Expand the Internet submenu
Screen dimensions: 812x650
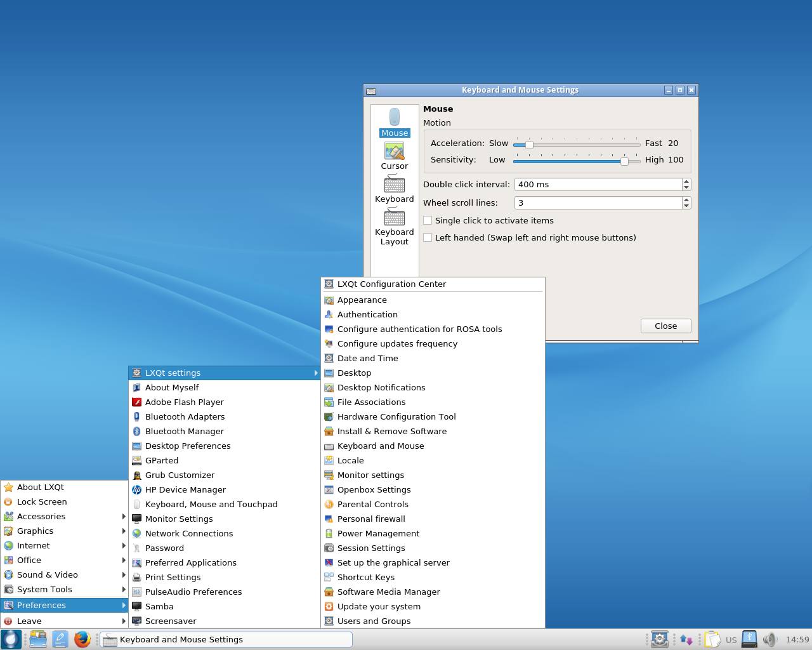tap(64, 545)
